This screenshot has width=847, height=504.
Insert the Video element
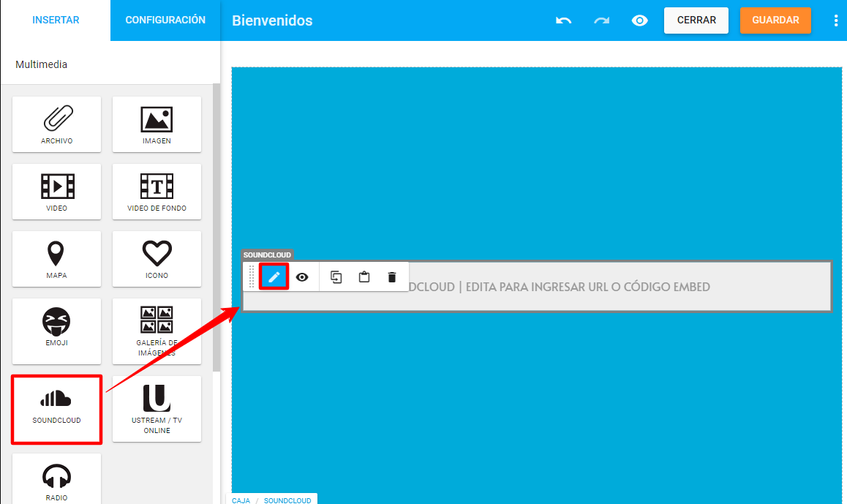[57, 192]
